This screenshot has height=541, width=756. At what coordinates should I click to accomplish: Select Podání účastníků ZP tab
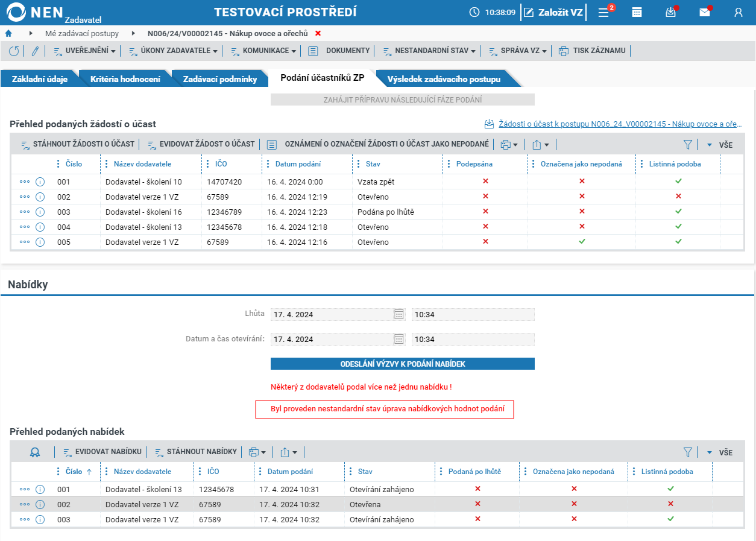tap(323, 78)
